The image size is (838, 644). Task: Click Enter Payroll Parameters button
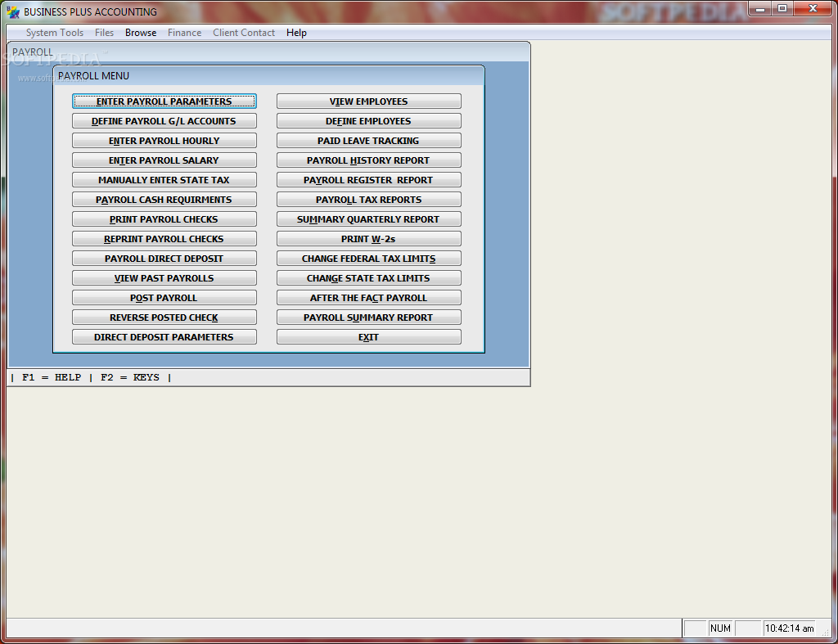point(164,101)
